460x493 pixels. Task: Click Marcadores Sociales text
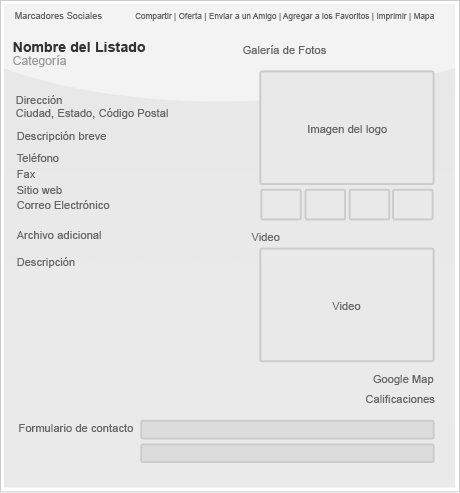point(58,16)
